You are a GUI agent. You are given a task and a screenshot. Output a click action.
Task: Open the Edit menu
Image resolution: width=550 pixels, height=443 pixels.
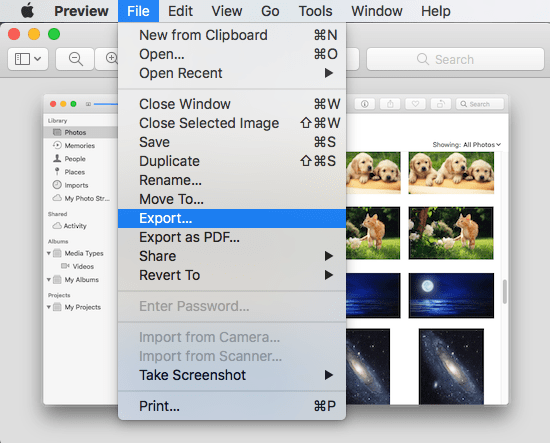[x=180, y=11]
